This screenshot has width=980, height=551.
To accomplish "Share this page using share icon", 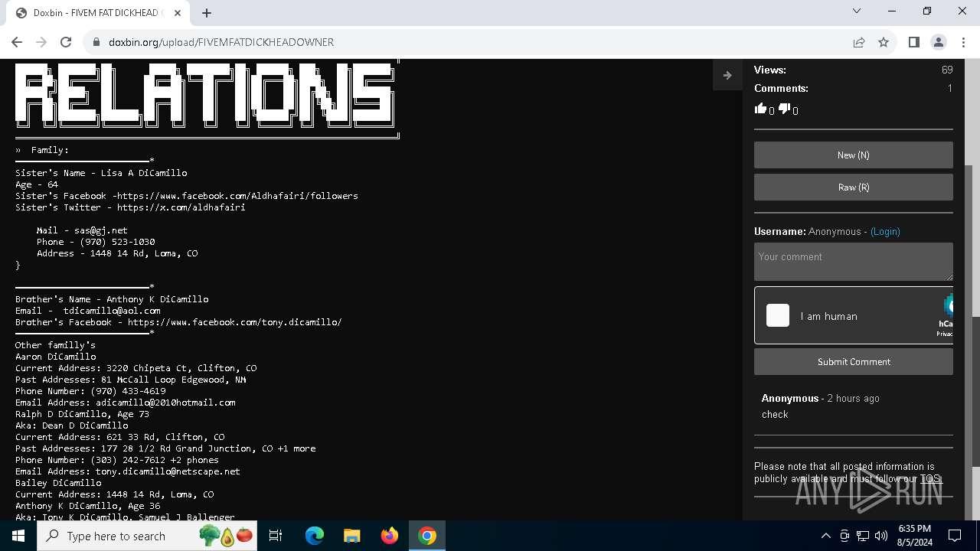I will click(x=859, y=42).
